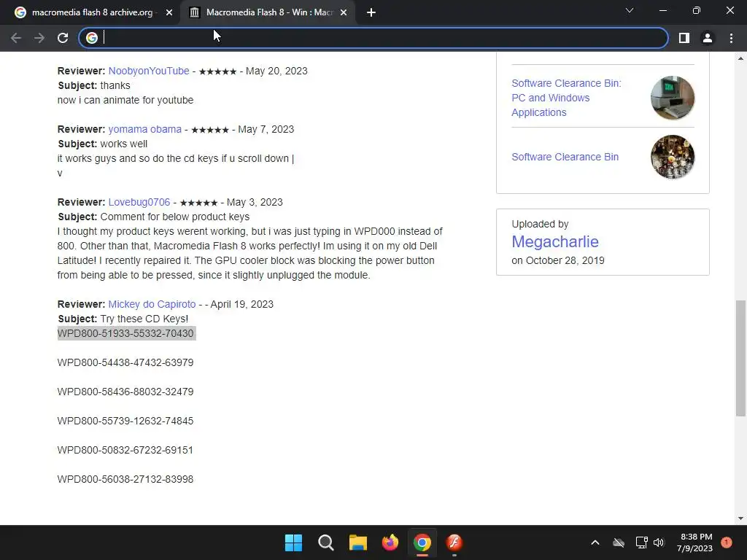Click key WPD800-55739-12632-74845
The image size is (747, 560).
tap(125, 421)
